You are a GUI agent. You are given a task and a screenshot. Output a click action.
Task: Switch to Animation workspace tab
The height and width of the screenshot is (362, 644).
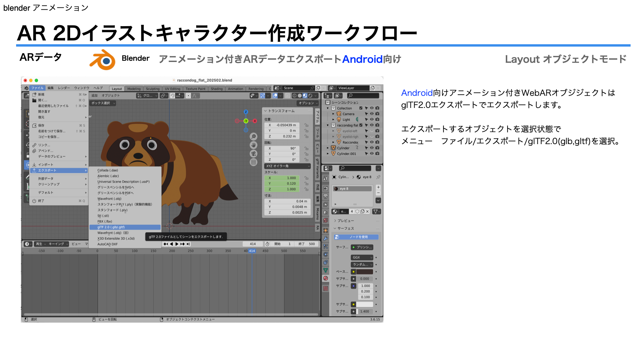235,89
